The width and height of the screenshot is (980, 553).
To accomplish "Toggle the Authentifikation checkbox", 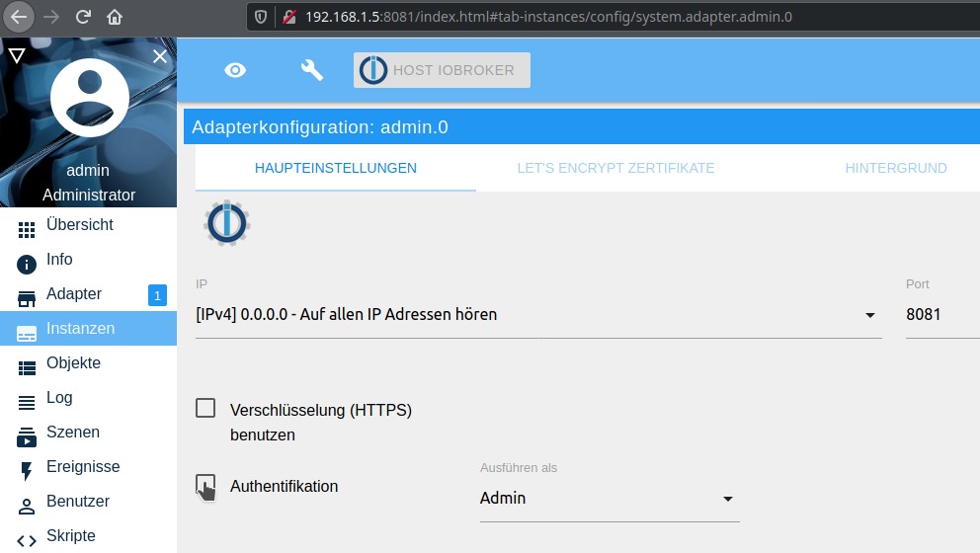I will tap(205, 484).
